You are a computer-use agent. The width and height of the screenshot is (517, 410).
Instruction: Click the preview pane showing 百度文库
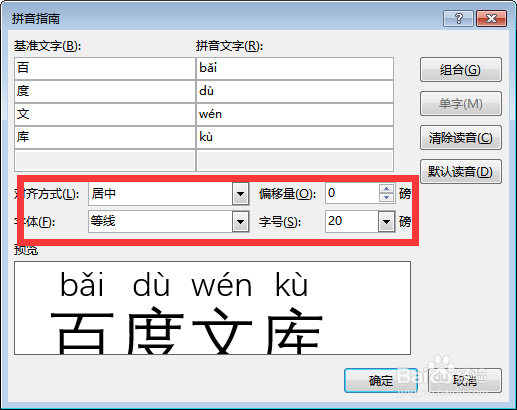point(212,308)
